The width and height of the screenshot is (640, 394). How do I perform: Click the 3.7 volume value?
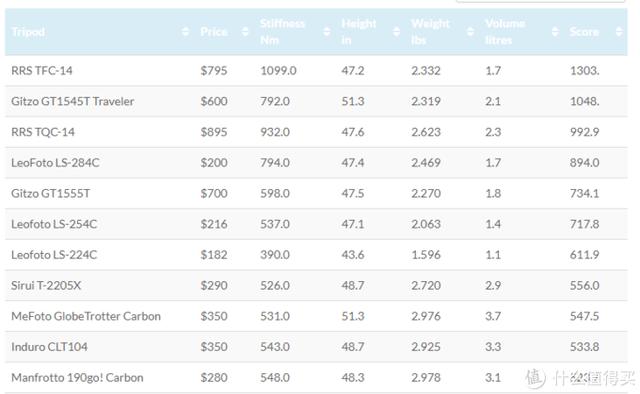(x=493, y=316)
